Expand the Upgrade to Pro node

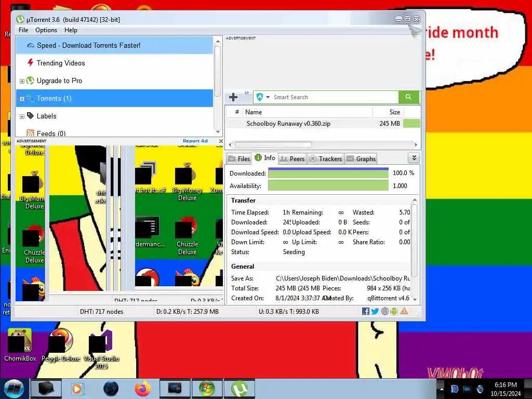(22, 81)
